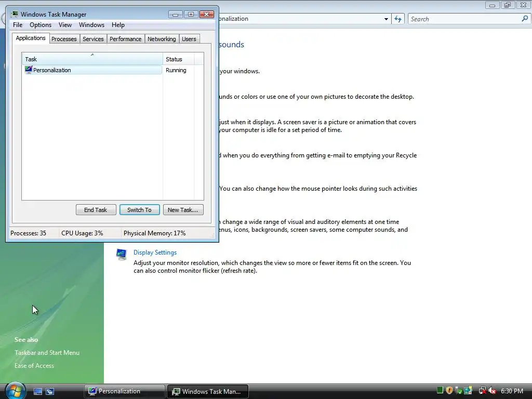Open the File menu in Task Manager
The image size is (532, 399).
coord(18,25)
